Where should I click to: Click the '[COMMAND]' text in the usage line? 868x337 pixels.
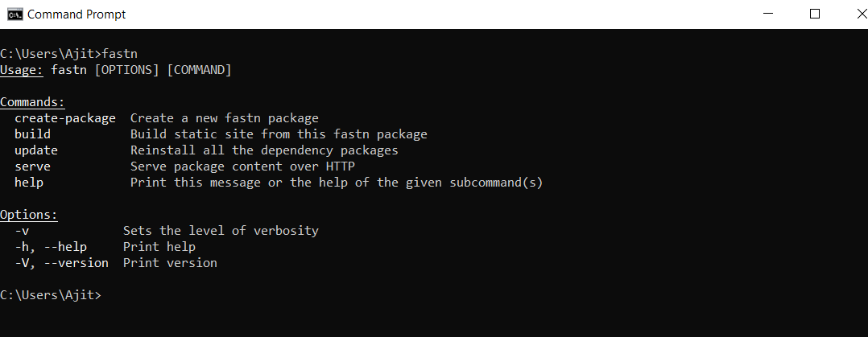point(198,70)
